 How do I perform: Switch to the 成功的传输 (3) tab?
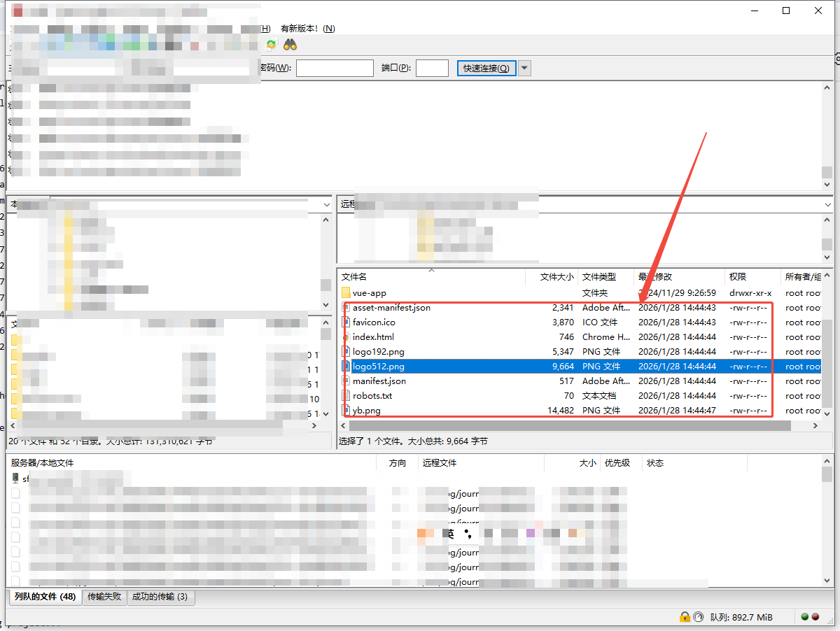click(162, 597)
